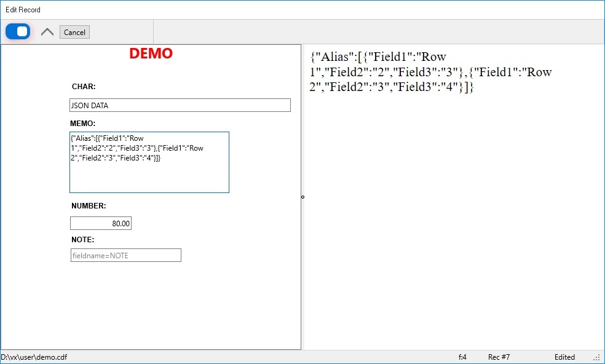Click the NOTE label above its field

81,241
